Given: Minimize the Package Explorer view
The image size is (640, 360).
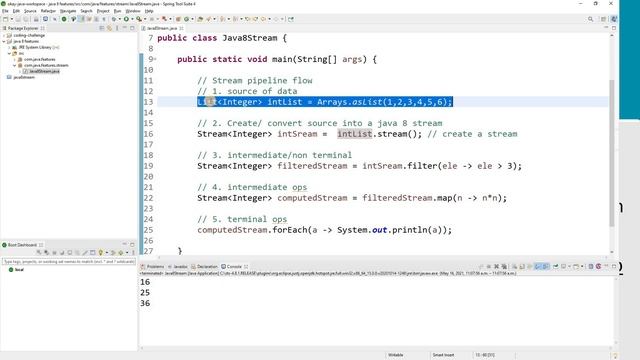Looking at the screenshot, I should click(125, 28).
